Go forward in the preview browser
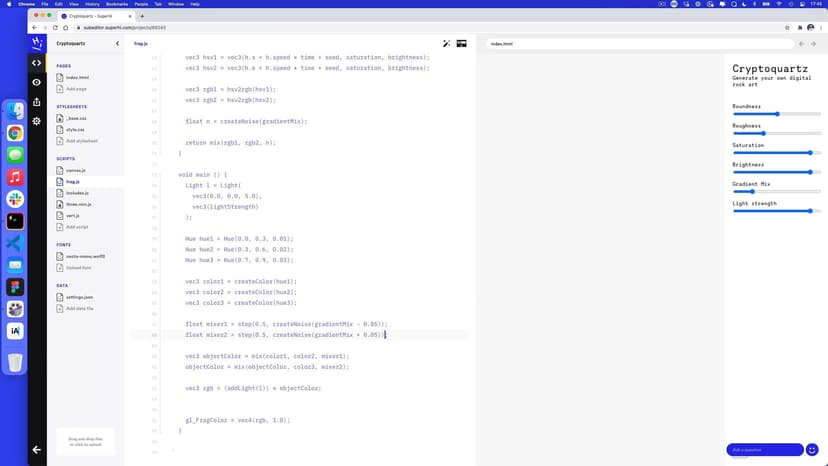This screenshot has width=828, height=466. 814,44
